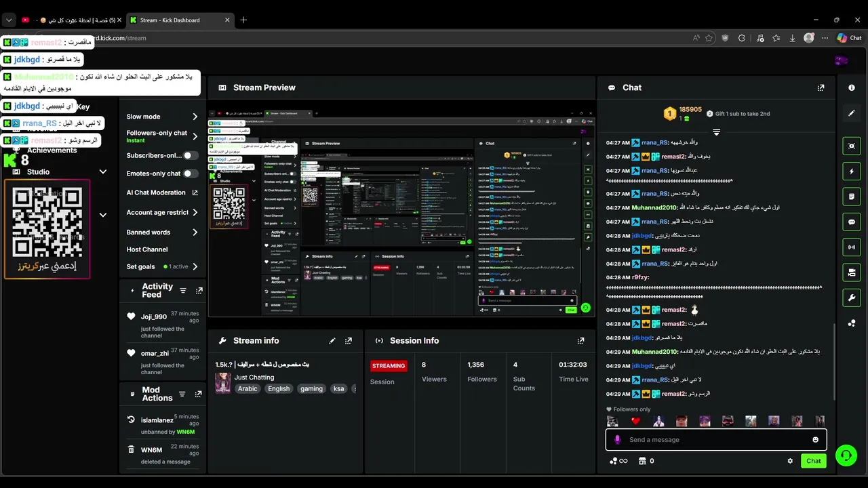Click the green Chat send button
Viewport: 868px width, 488px height.
point(814,461)
